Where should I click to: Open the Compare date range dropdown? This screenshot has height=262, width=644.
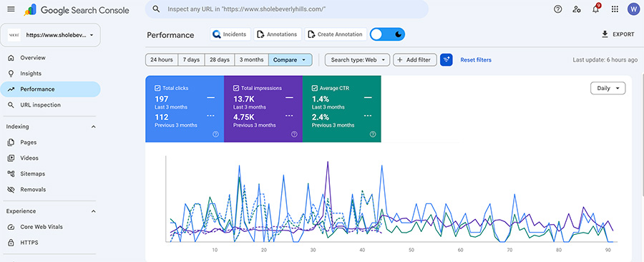[290, 60]
